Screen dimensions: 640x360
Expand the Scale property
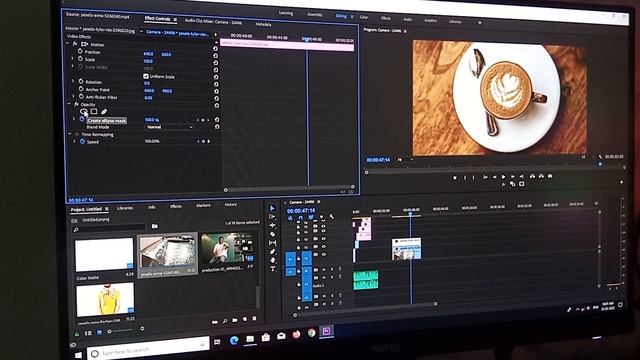point(73,59)
